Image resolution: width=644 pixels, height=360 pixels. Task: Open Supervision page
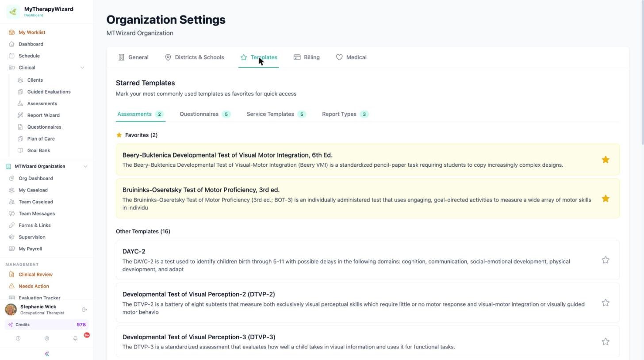[32, 237]
